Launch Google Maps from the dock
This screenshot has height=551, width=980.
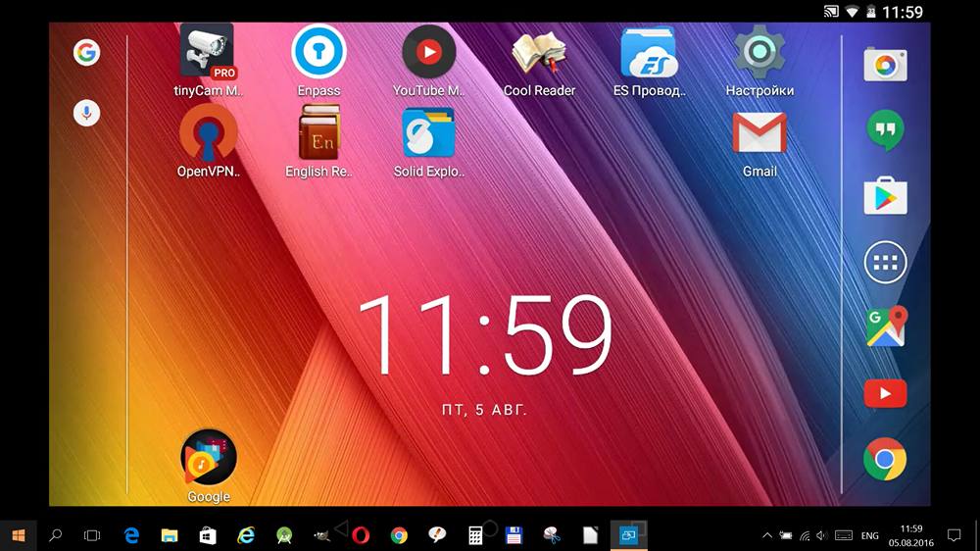click(x=886, y=326)
